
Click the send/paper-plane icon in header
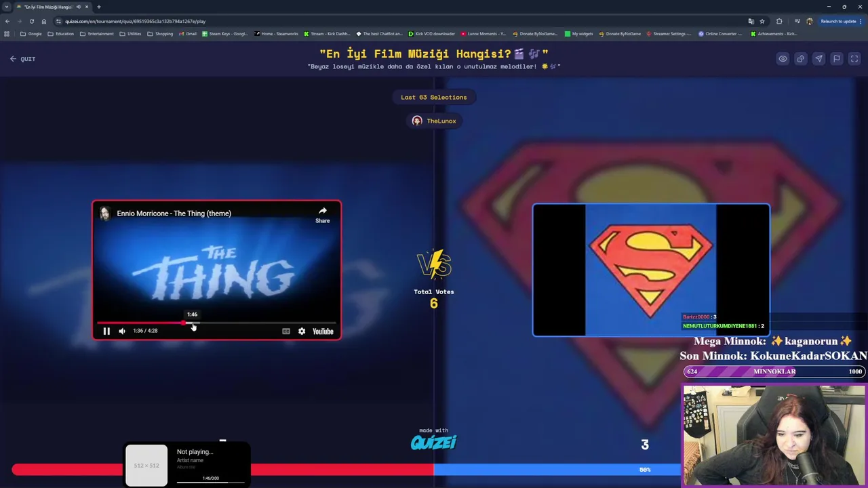click(818, 59)
